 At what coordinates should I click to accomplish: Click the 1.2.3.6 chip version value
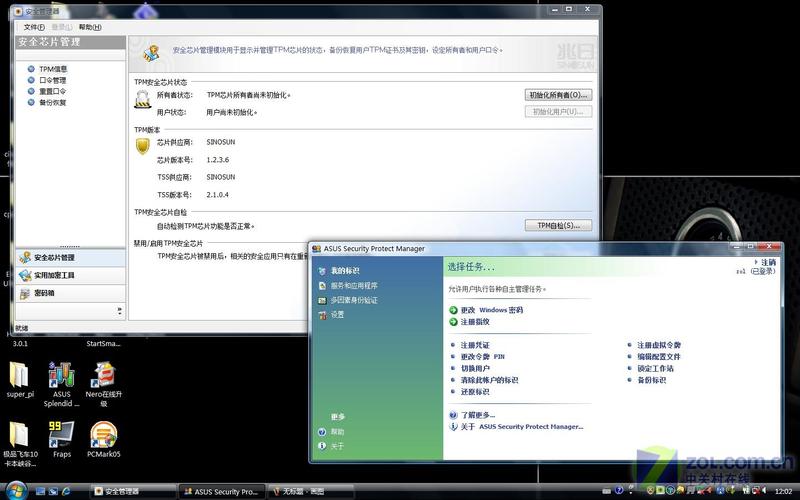pos(217,160)
